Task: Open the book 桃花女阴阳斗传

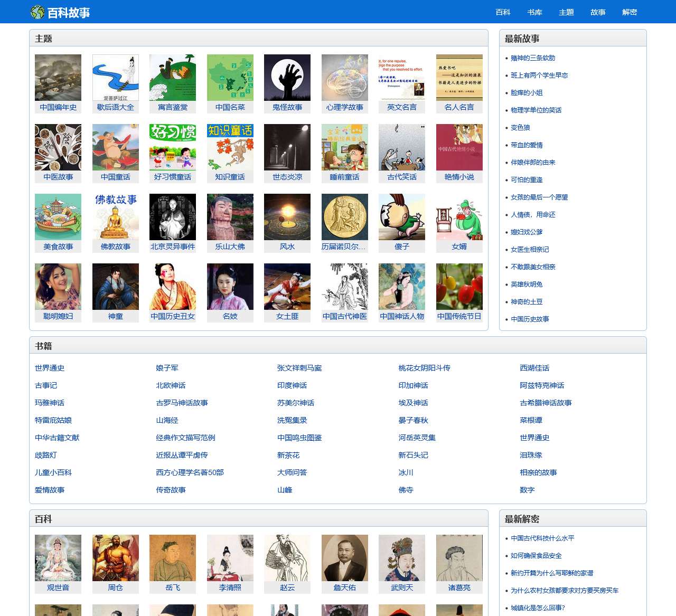Action: click(x=425, y=368)
